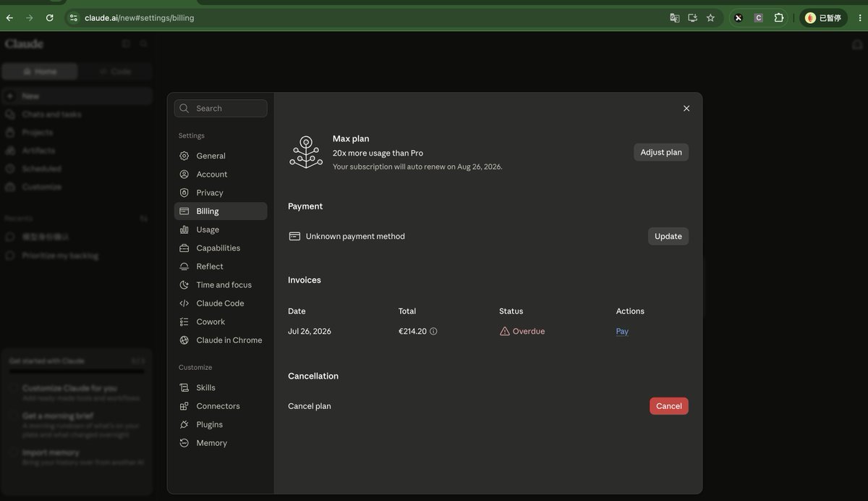The height and width of the screenshot is (501, 868).
Task: Click credit card icon beside Unknown payment method
Action: [x=294, y=236]
